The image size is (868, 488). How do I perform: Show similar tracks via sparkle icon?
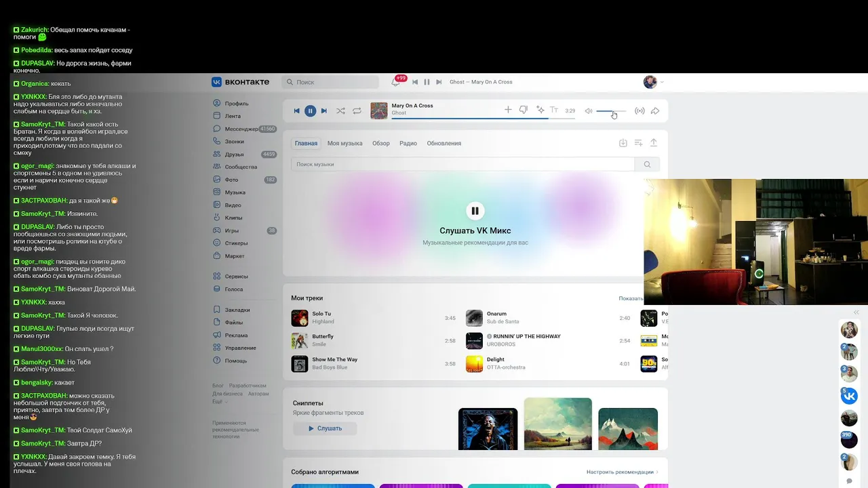(540, 110)
